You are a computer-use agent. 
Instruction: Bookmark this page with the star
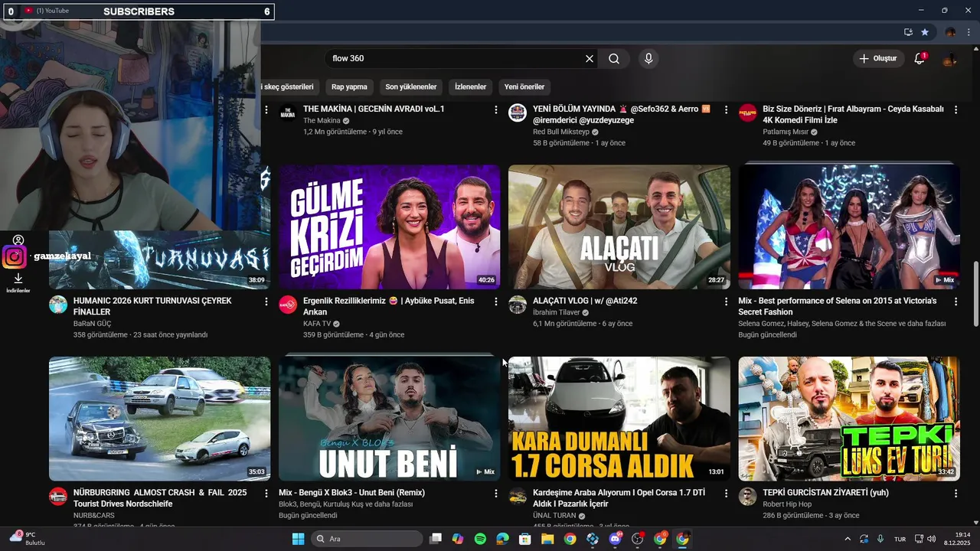925,32
